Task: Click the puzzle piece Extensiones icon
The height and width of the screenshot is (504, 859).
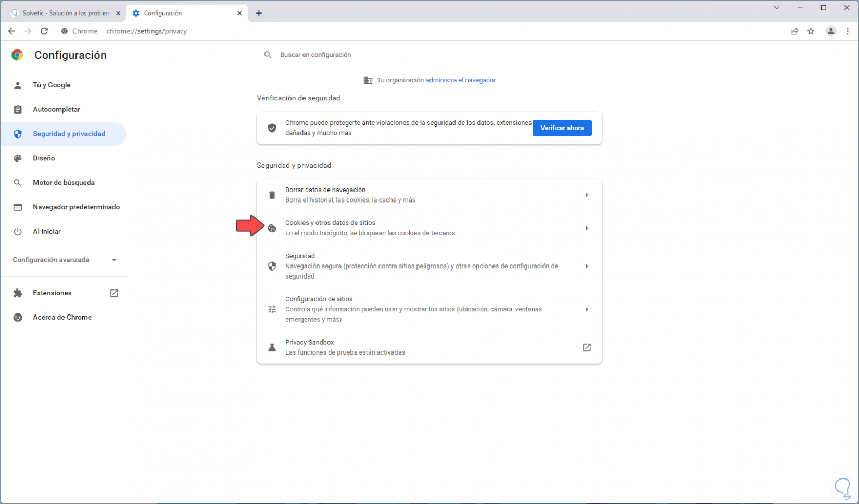Action: tap(18, 293)
